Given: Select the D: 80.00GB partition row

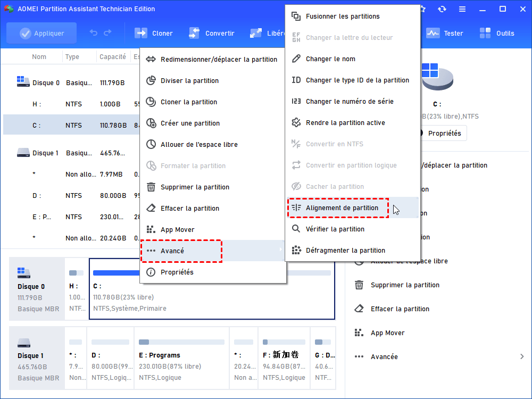Looking at the screenshot, I should point(71,196).
